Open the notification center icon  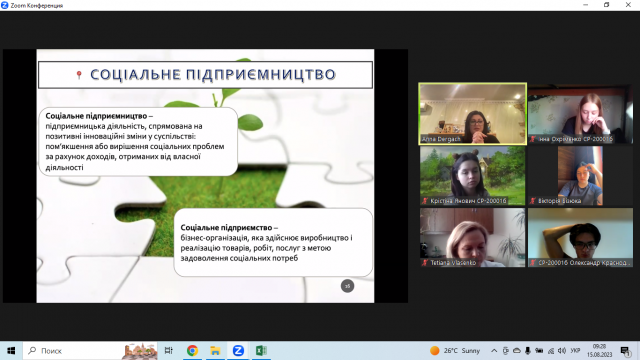pyautogui.click(x=625, y=351)
